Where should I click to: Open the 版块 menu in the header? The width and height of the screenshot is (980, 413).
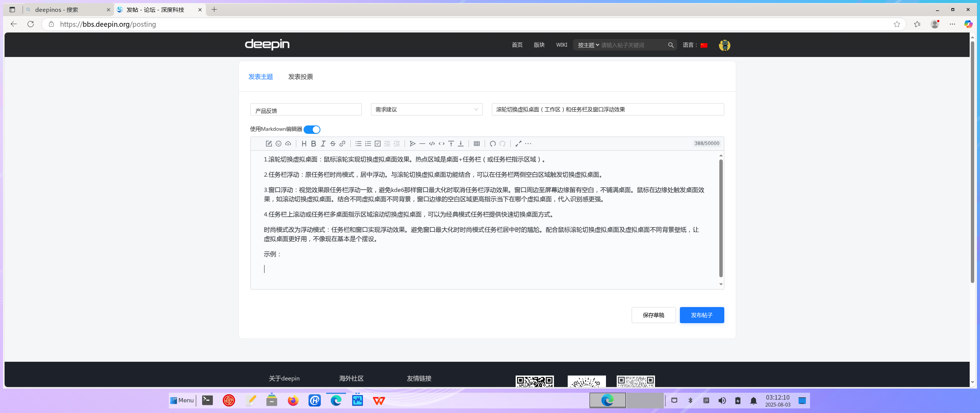click(x=539, y=45)
